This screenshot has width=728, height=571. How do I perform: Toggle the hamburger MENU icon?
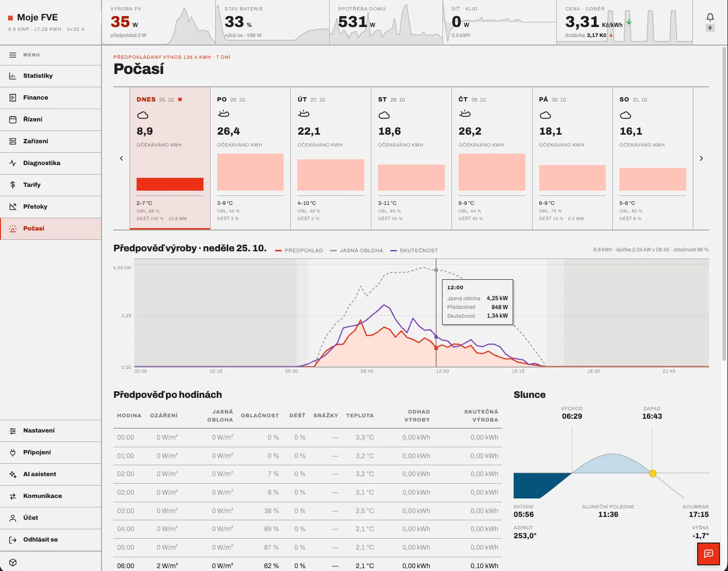pyautogui.click(x=13, y=55)
